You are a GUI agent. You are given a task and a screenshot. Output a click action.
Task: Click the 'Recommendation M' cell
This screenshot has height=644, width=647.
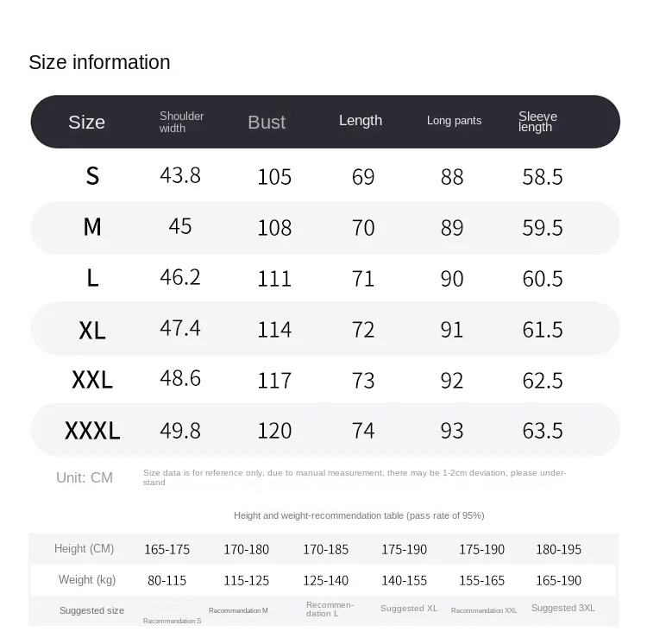pos(238,610)
